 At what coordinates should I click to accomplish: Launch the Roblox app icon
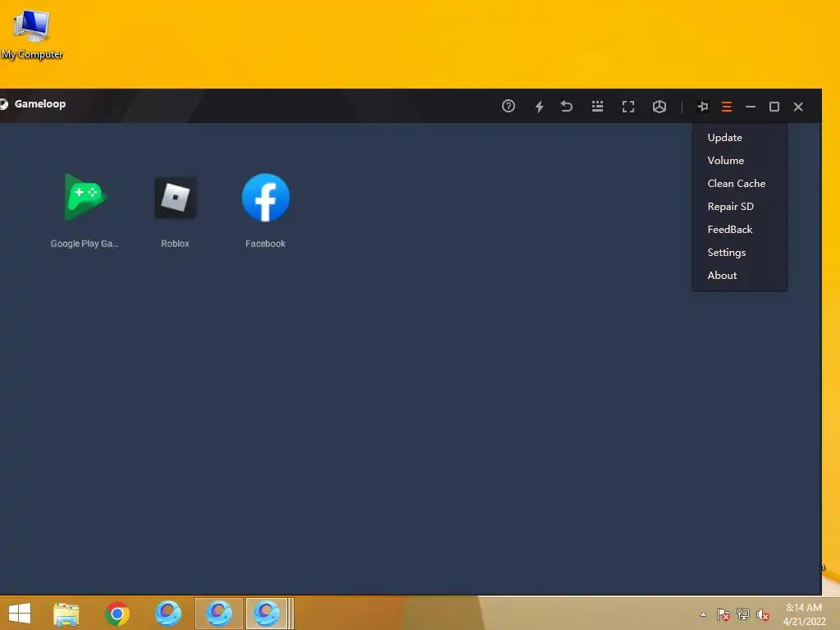(176, 198)
